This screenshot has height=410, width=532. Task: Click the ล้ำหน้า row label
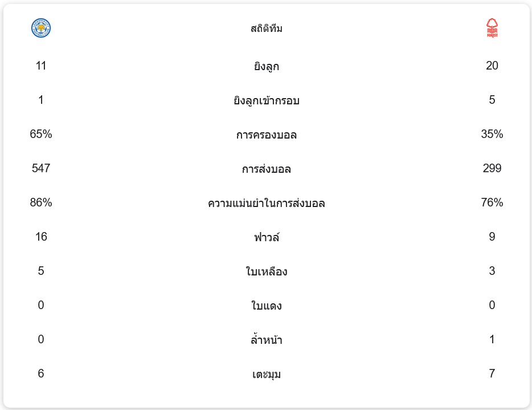pyautogui.click(x=267, y=340)
